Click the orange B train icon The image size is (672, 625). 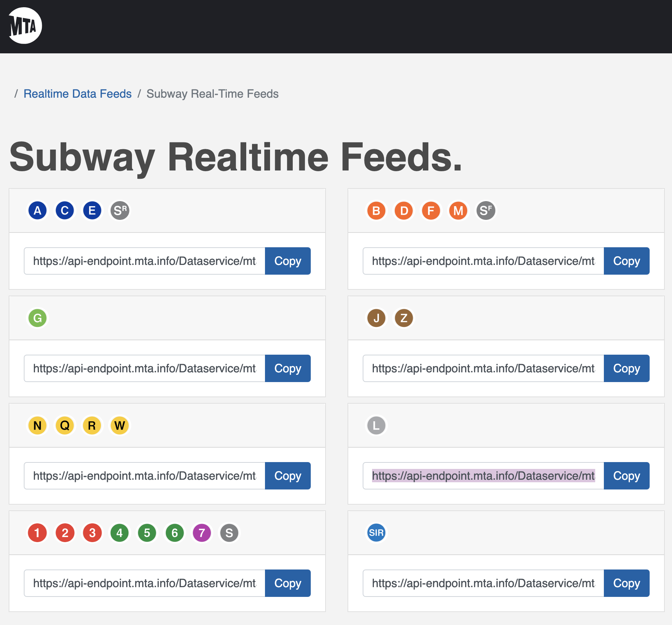pos(376,210)
